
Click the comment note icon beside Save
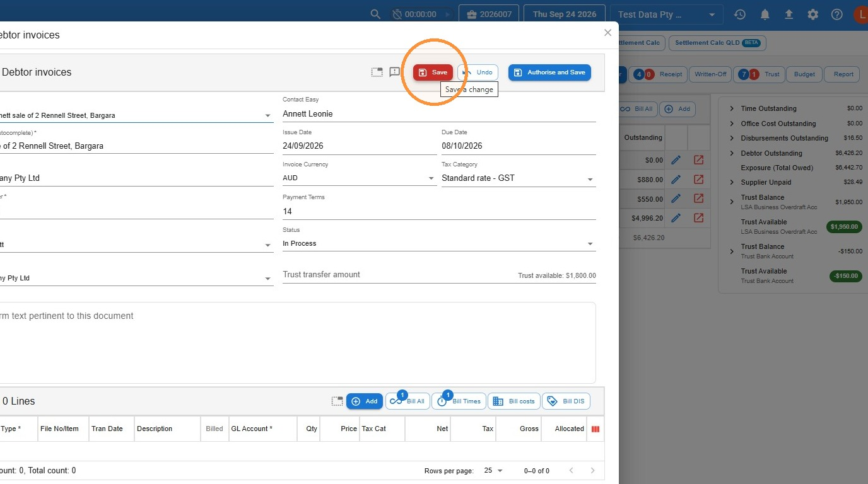pos(395,72)
